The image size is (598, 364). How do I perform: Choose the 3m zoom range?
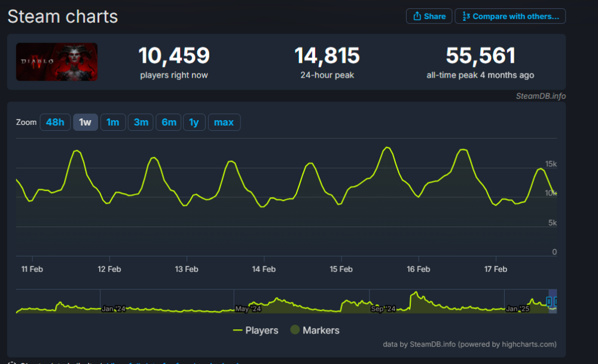click(141, 123)
